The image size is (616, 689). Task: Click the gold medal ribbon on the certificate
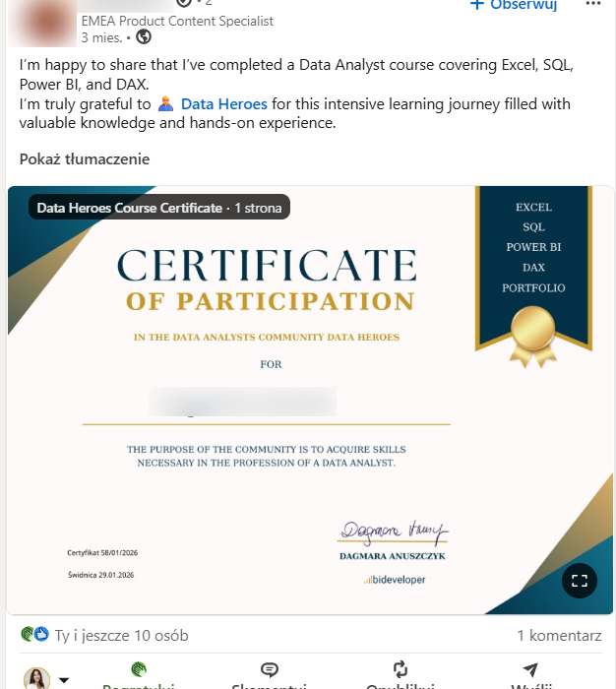click(532, 337)
